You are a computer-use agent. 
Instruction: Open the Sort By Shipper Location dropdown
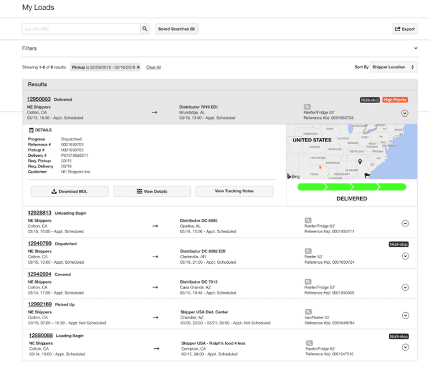pyautogui.click(x=393, y=67)
